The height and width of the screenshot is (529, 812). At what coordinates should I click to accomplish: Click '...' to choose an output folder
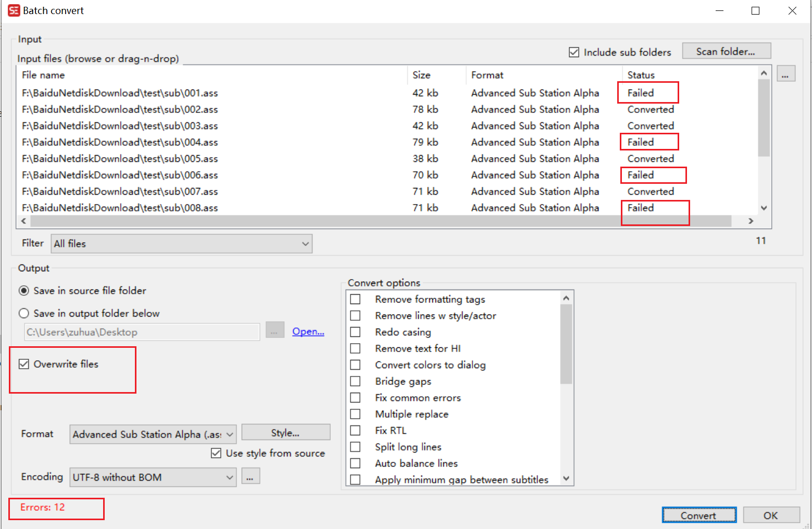274,330
